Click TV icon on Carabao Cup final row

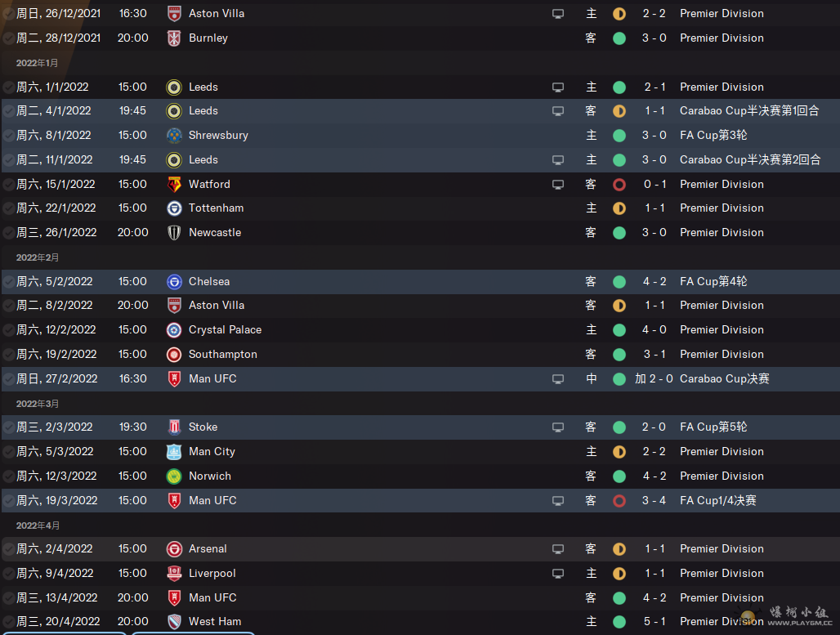(x=557, y=379)
